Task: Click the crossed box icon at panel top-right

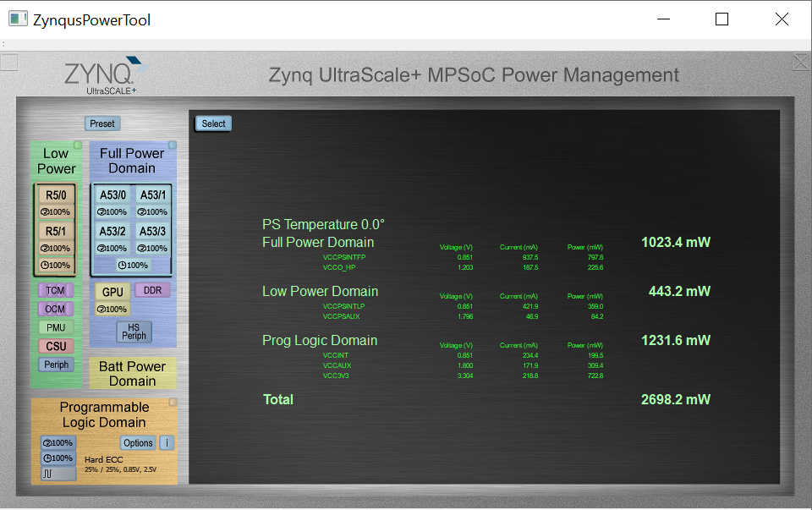Action: pyautogui.click(x=802, y=62)
